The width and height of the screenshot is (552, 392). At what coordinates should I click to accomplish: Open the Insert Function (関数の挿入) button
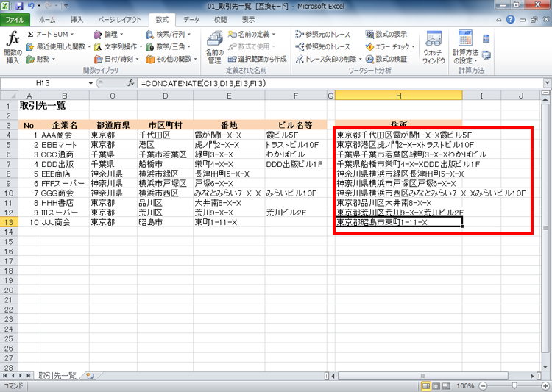[13, 47]
